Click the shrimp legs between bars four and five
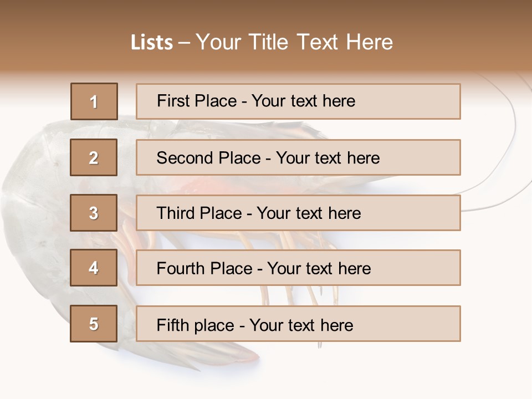Image resolution: width=532 pixels, height=399 pixels. 288,295
